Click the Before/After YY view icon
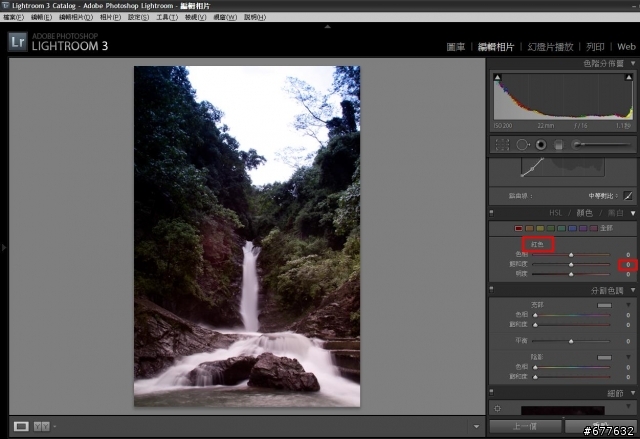Image resolution: width=640 pixels, height=439 pixels. tap(42, 426)
